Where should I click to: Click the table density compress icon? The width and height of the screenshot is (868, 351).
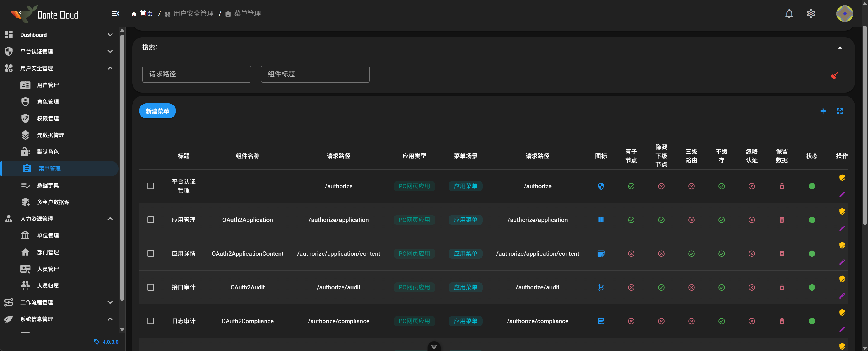click(823, 111)
